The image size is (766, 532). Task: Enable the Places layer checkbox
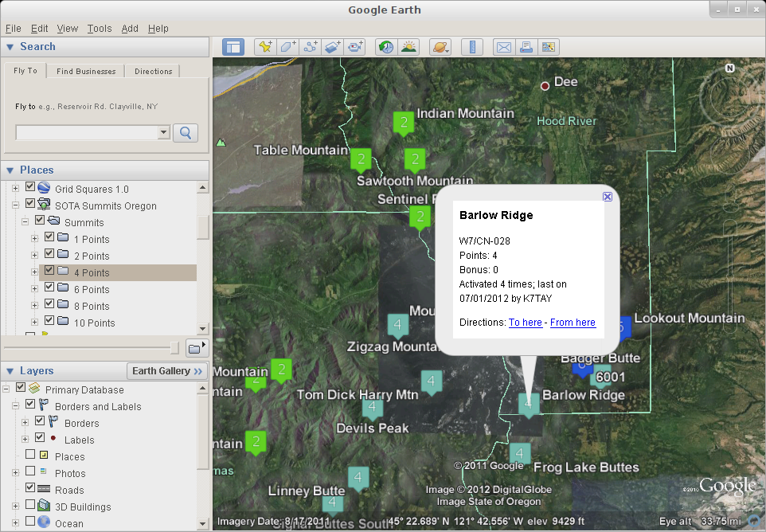(x=30, y=454)
